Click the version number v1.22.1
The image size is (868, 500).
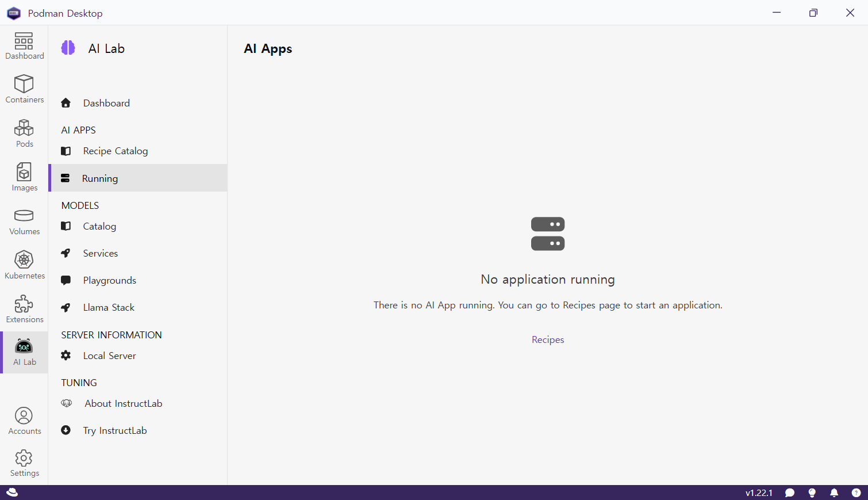coord(759,493)
